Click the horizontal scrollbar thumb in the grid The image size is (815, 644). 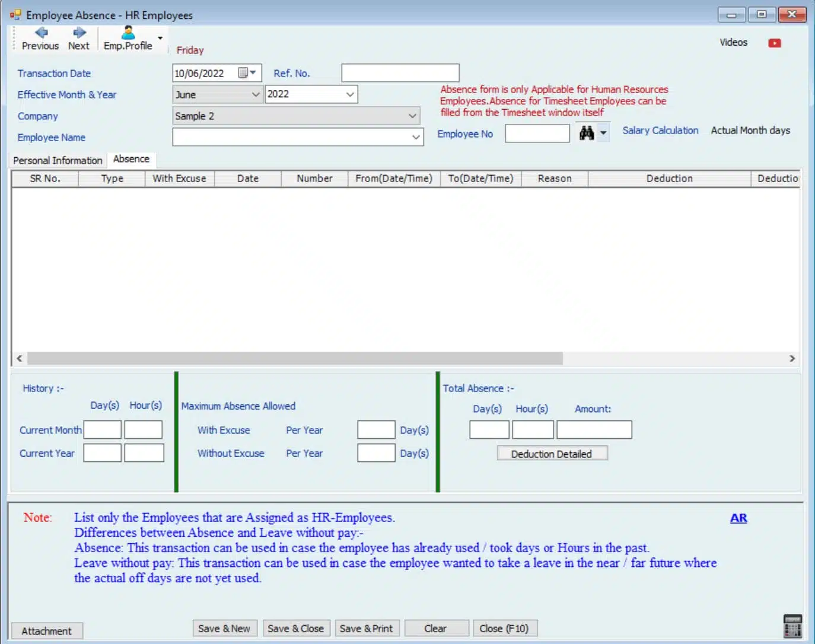(295, 358)
